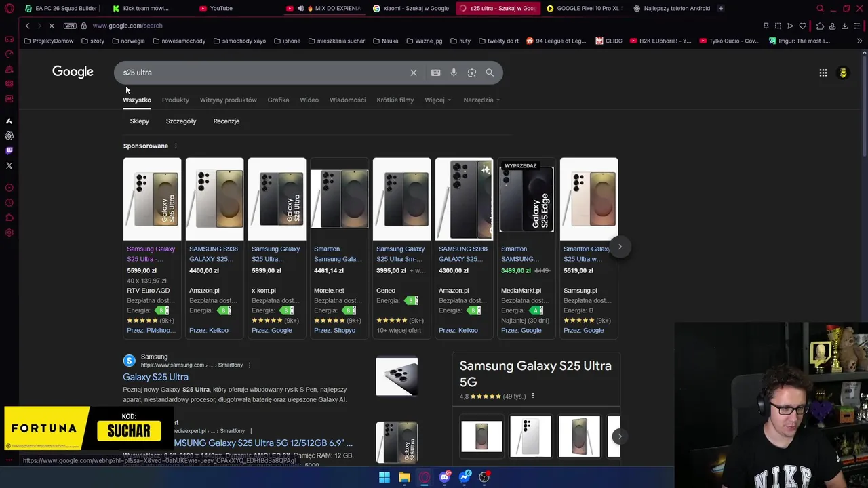Open sidebar settings gear icon

(9, 232)
